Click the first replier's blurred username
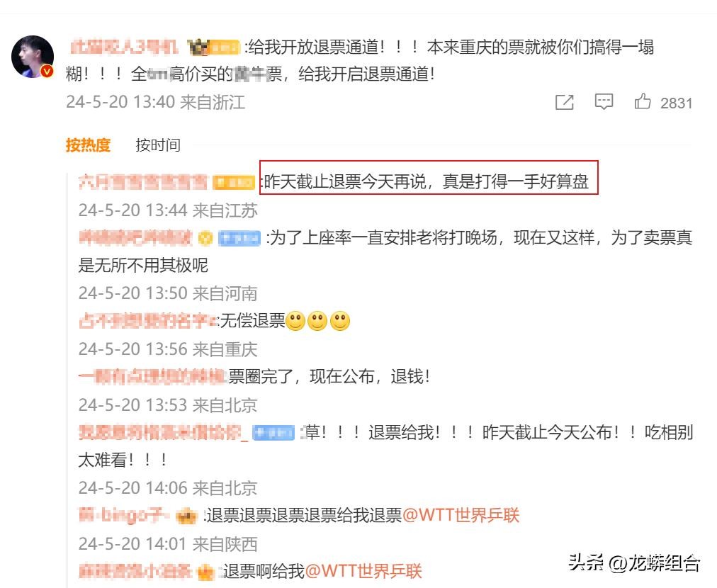This screenshot has height=588, width=717. point(142,181)
